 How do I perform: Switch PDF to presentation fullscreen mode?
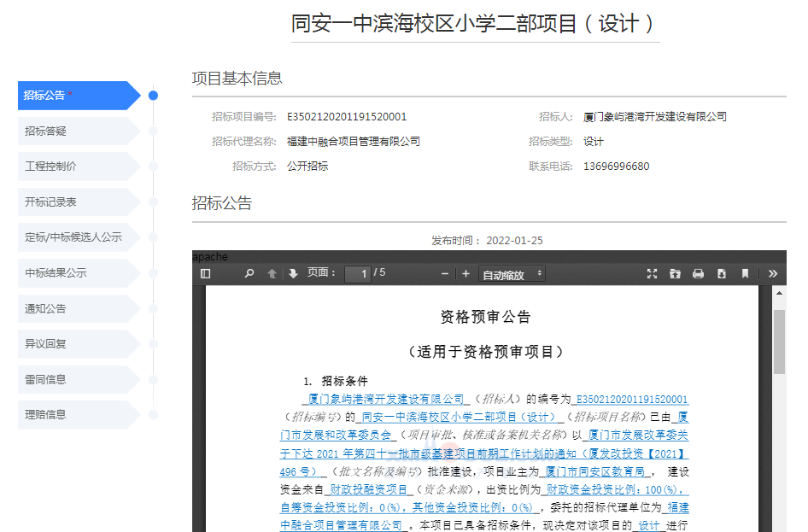tap(652, 273)
